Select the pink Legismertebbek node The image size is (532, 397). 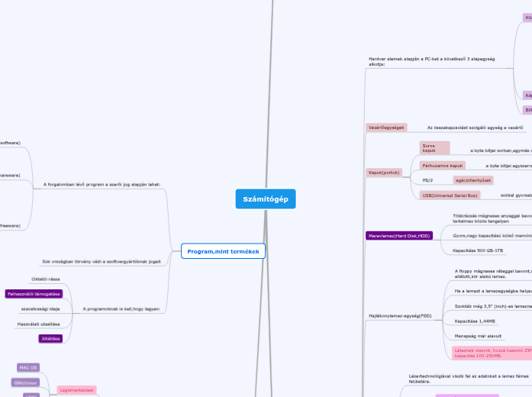(76, 389)
